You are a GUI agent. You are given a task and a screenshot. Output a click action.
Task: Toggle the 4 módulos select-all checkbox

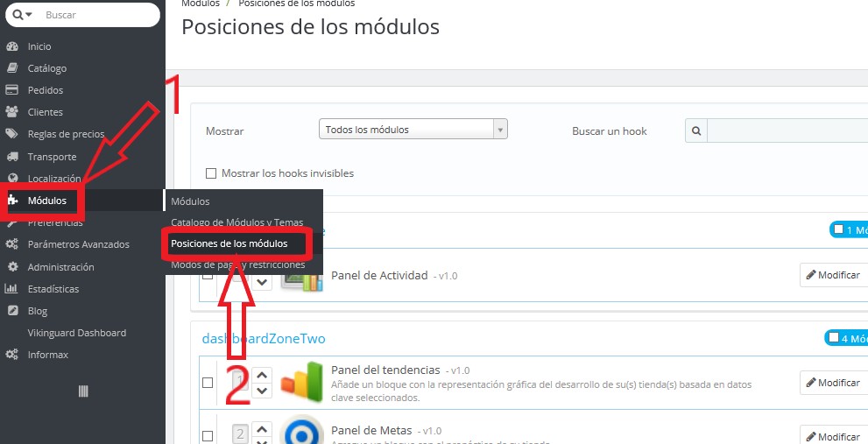coord(833,337)
